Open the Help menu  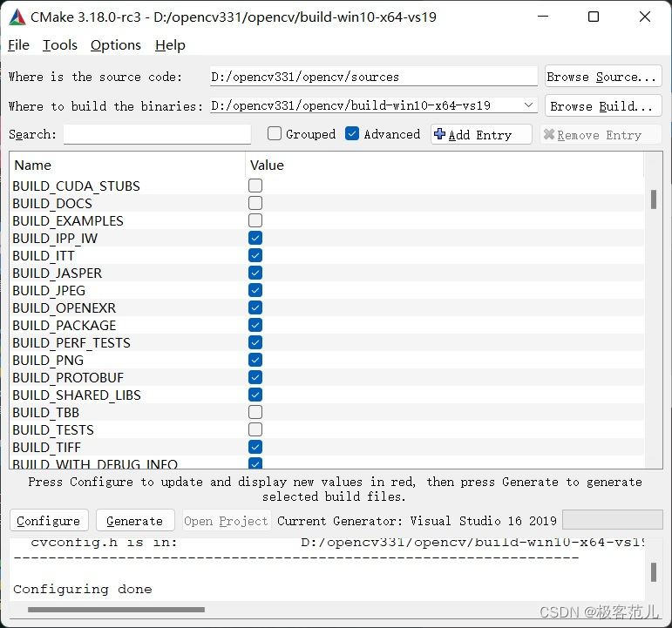click(170, 45)
